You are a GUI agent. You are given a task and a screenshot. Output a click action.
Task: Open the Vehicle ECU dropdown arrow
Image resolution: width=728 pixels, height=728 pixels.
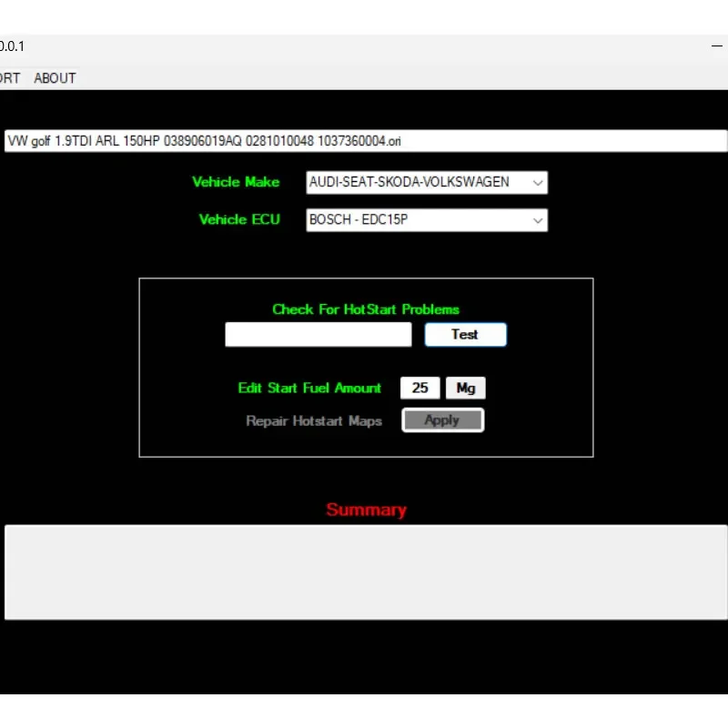click(x=538, y=220)
